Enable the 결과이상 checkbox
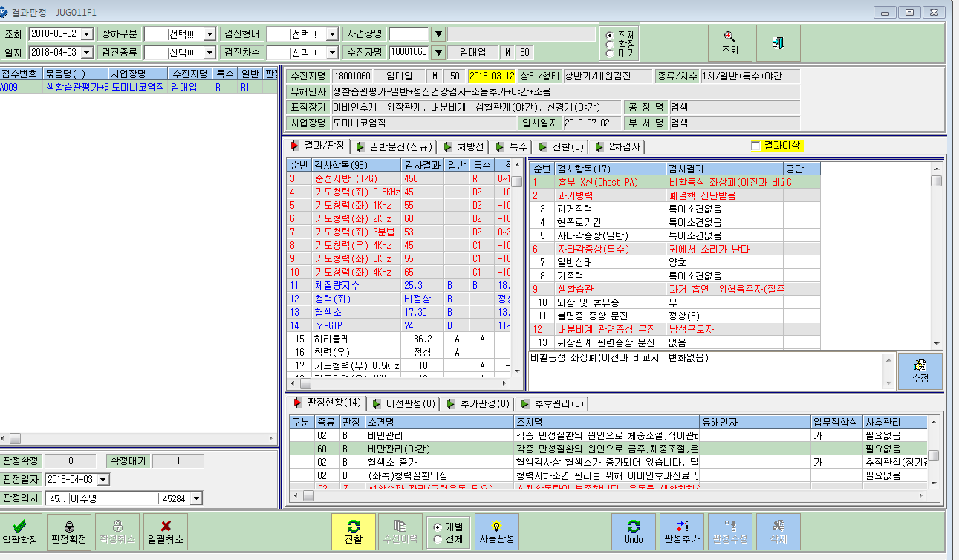Screen dimensions: 959x560 click(755, 146)
